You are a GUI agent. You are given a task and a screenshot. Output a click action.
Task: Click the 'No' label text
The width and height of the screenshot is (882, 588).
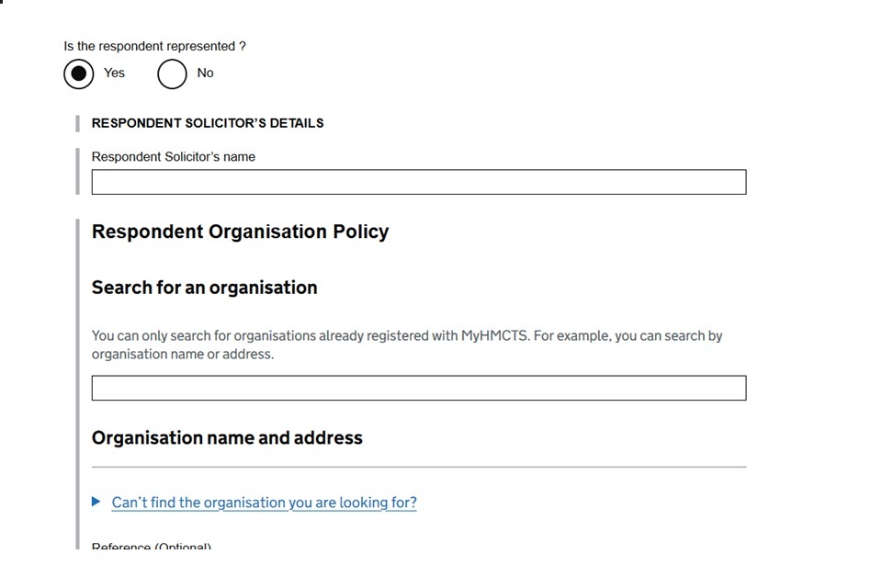pyautogui.click(x=205, y=73)
